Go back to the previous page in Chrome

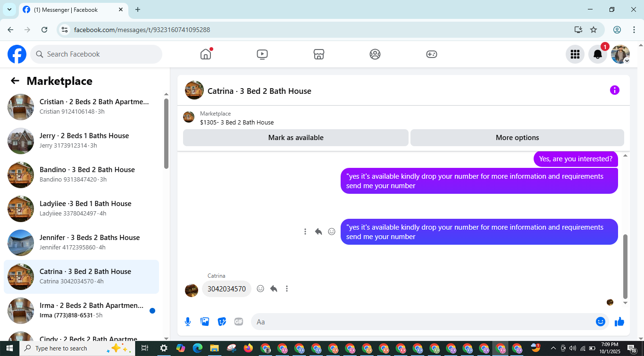(10, 30)
